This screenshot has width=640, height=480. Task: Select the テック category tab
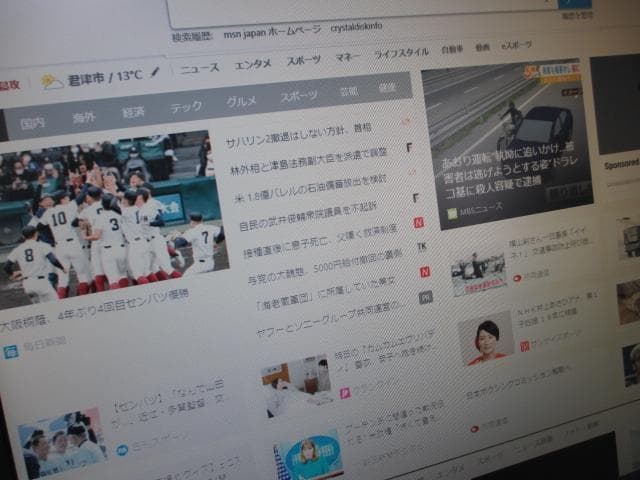coord(186,106)
